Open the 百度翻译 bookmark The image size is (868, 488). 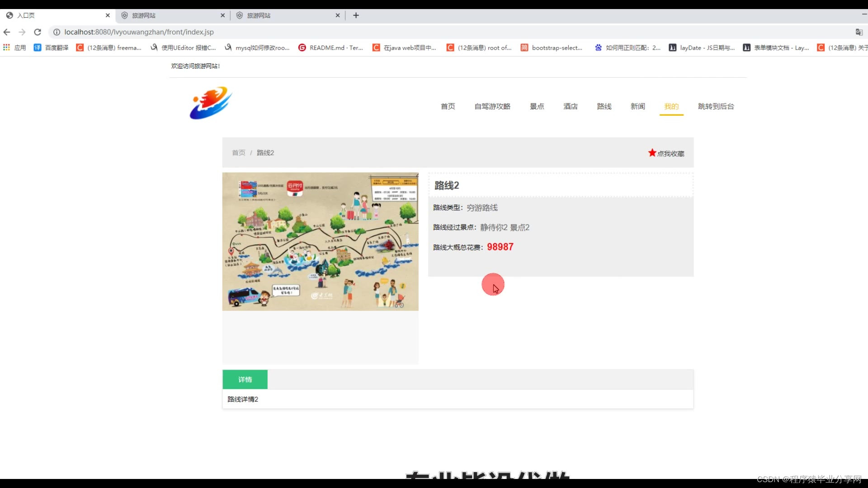(x=51, y=47)
